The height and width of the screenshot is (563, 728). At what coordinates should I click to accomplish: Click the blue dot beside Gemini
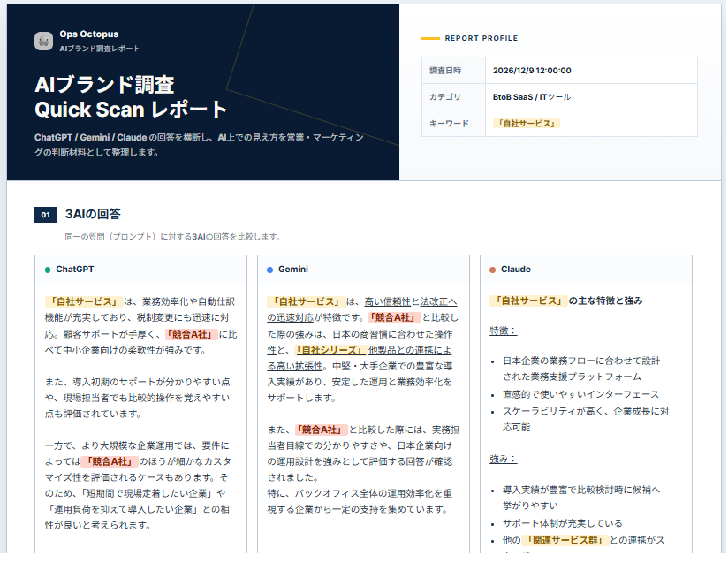coord(269,270)
